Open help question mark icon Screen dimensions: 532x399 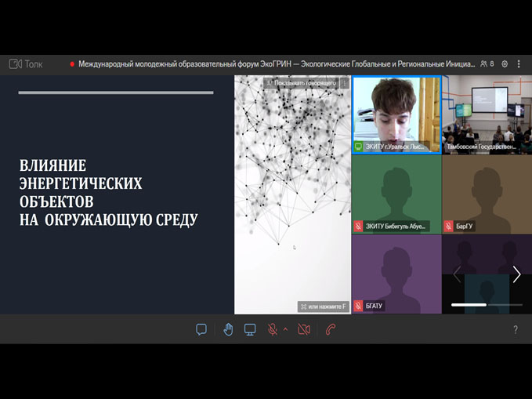pyautogui.click(x=515, y=330)
